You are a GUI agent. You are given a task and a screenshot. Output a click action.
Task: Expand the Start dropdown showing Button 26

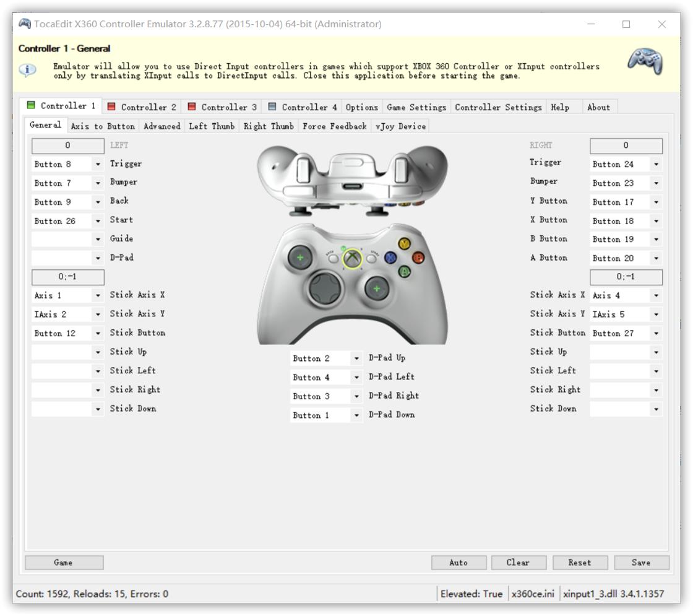(67, 220)
